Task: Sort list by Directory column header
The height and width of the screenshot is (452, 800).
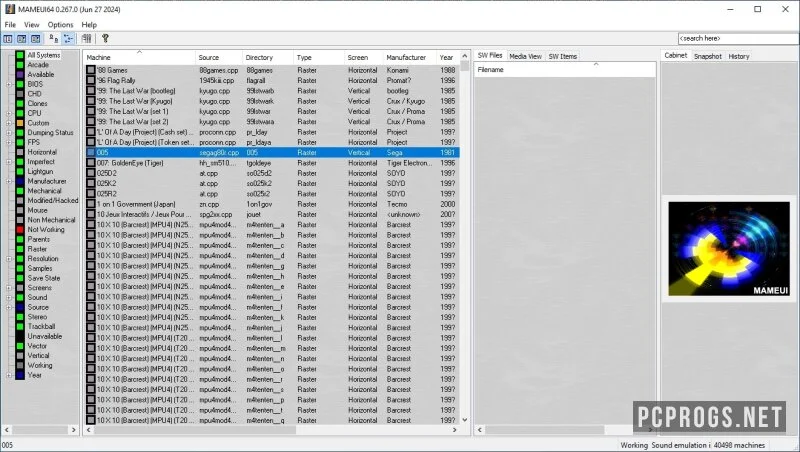Action: (x=268, y=58)
